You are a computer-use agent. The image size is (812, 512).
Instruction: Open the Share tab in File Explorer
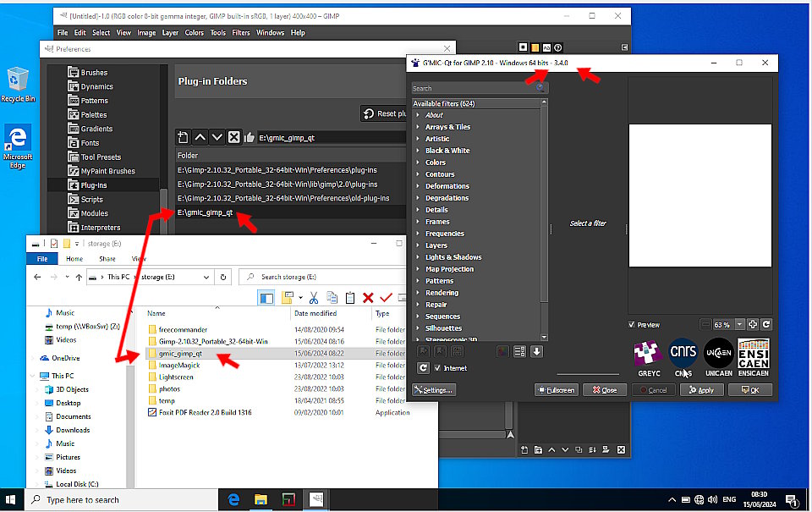tap(107, 259)
